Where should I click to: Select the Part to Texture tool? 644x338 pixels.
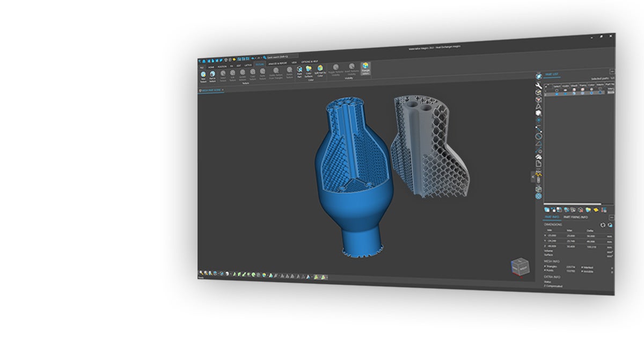coord(213,75)
